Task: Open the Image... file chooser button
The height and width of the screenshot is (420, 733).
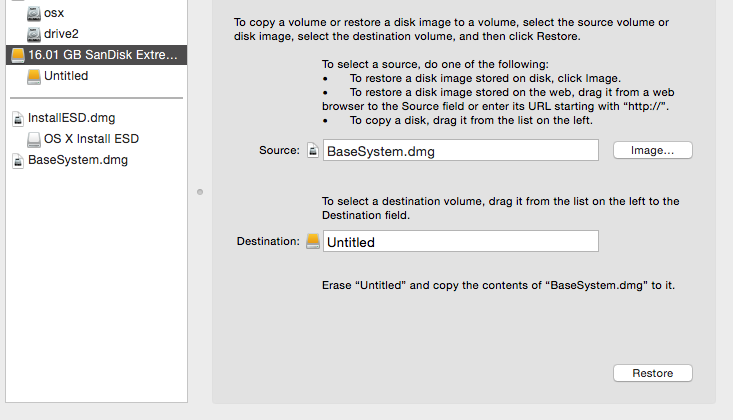Action: click(653, 150)
